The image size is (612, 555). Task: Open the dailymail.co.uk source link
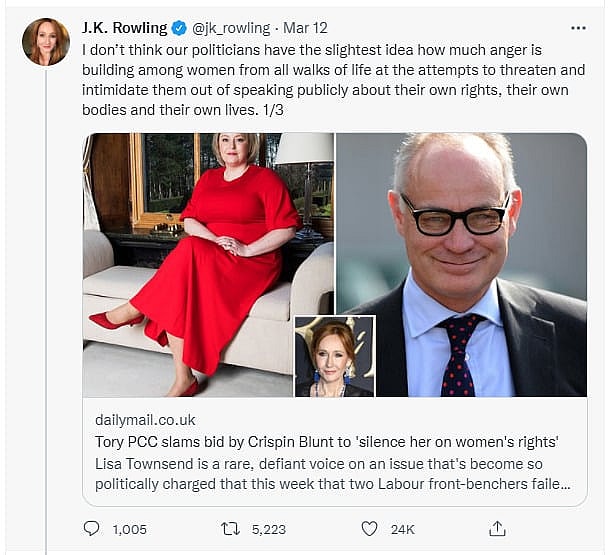[x=145, y=419]
